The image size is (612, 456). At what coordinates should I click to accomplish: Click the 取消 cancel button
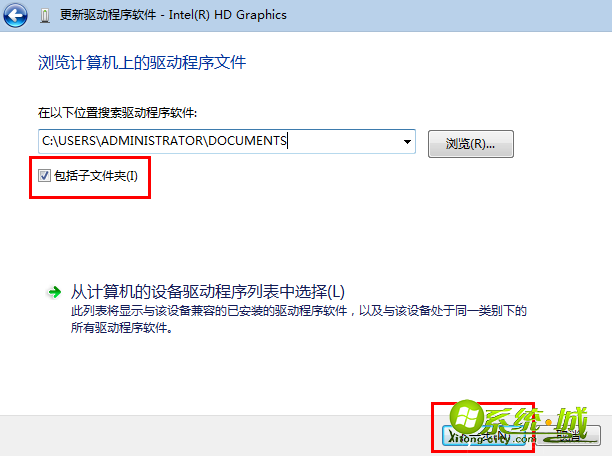pos(568,436)
